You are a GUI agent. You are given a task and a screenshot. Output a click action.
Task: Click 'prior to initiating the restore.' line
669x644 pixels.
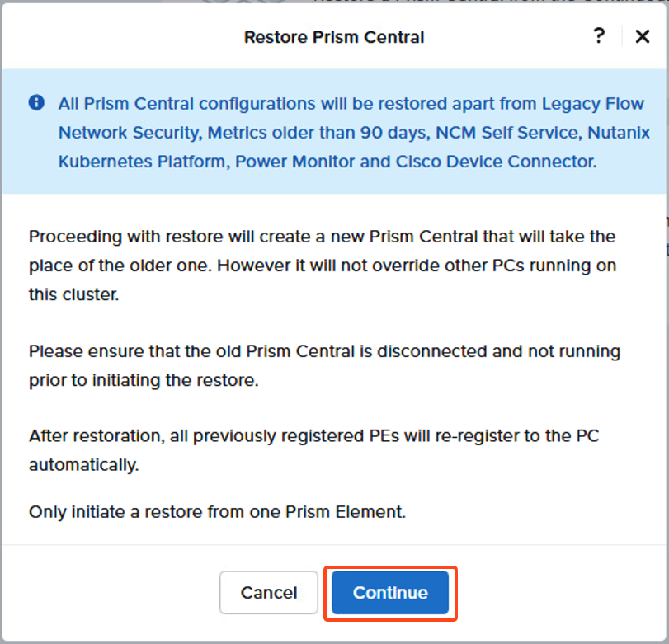144,380
